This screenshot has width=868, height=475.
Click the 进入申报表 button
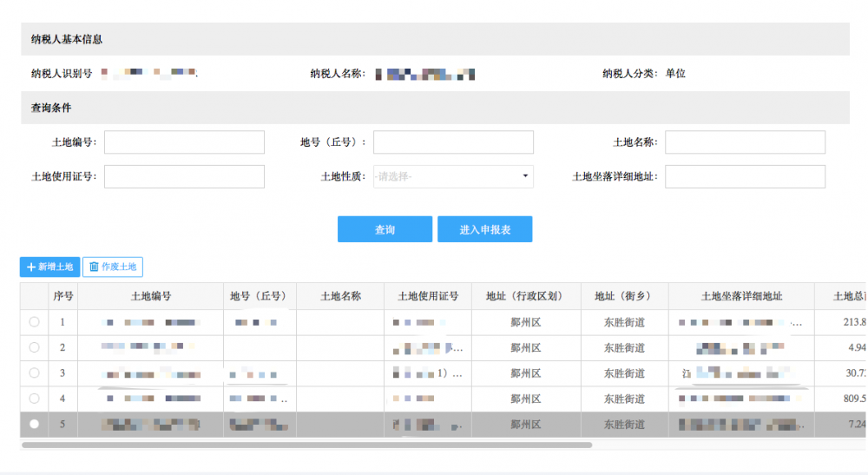coord(485,229)
